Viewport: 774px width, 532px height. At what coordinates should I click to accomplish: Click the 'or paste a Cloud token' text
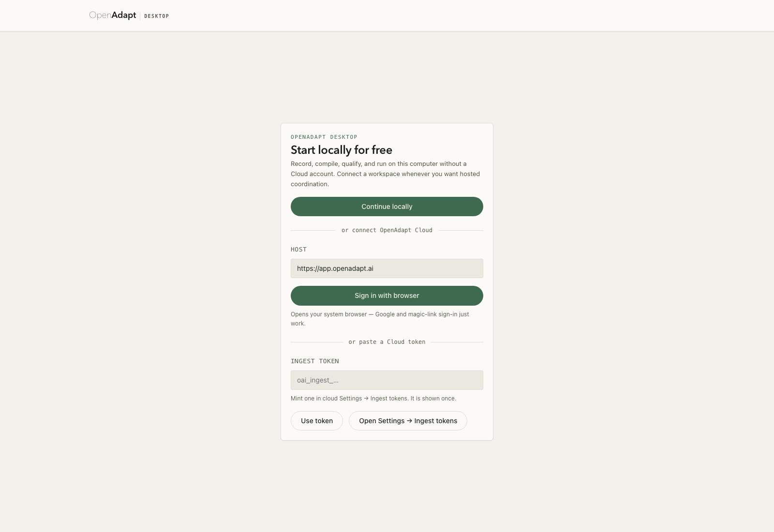point(387,342)
